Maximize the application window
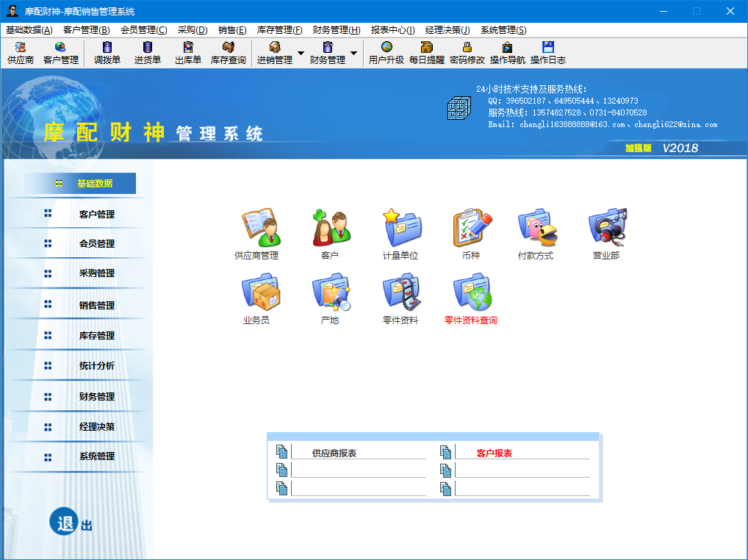 (x=697, y=11)
